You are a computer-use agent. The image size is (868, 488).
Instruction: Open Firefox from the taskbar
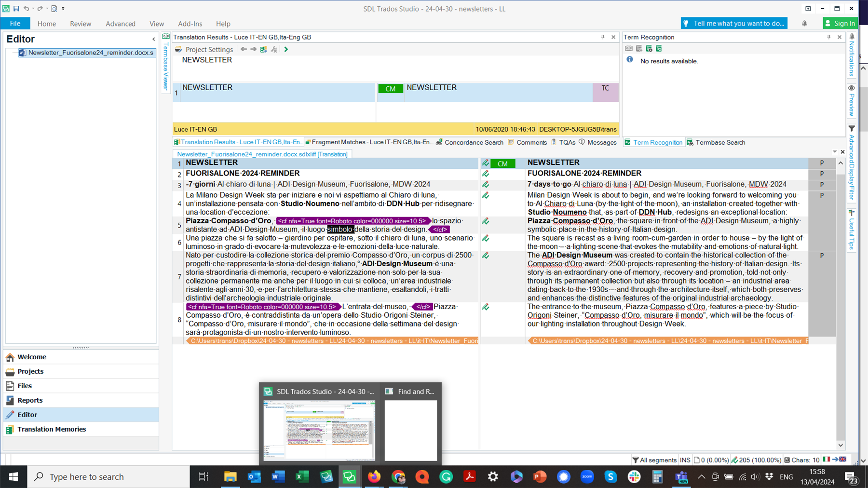[x=374, y=477]
